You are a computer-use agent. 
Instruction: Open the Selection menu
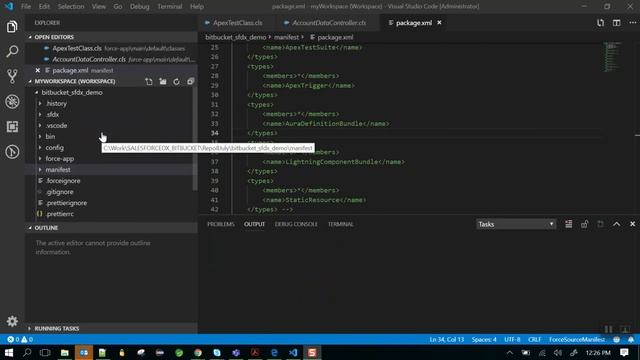coord(71,7)
